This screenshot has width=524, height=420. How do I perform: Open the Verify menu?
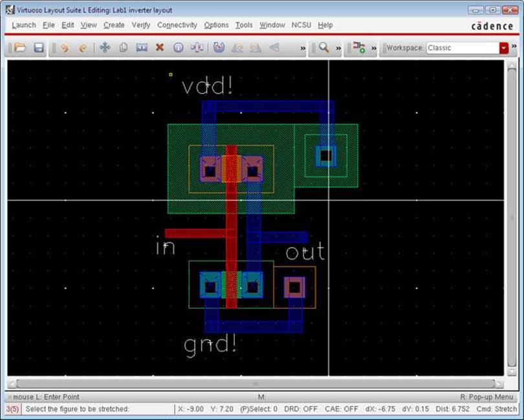coord(140,25)
